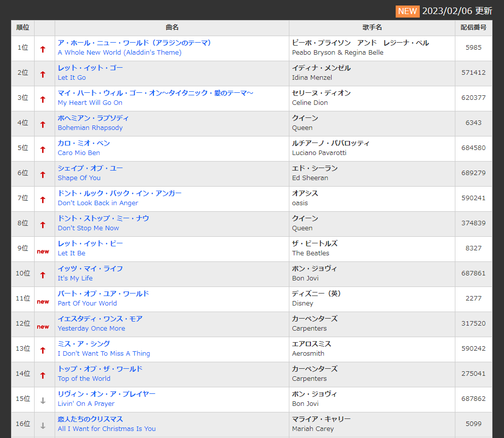This screenshot has height=438, width=504.
Task: Click distribution number 684580
Action: point(473,148)
